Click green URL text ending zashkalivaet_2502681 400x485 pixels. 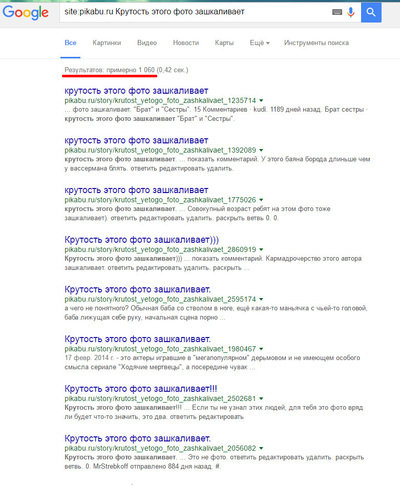tap(160, 398)
